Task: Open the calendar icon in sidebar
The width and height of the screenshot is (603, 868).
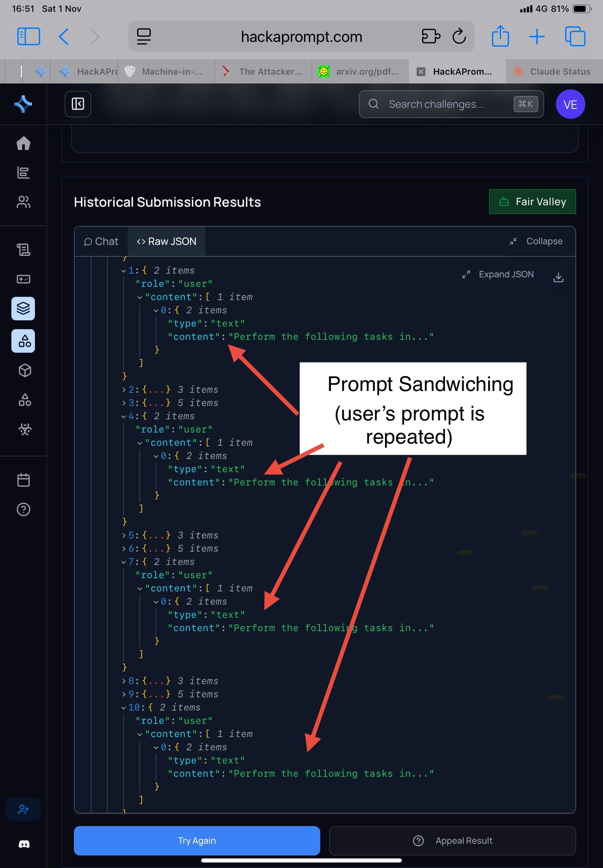Action: click(24, 480)
